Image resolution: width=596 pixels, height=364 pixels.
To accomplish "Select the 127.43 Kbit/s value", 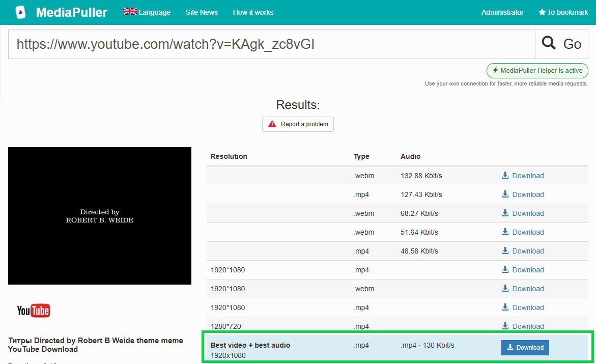I will click(x=421, y=194).
